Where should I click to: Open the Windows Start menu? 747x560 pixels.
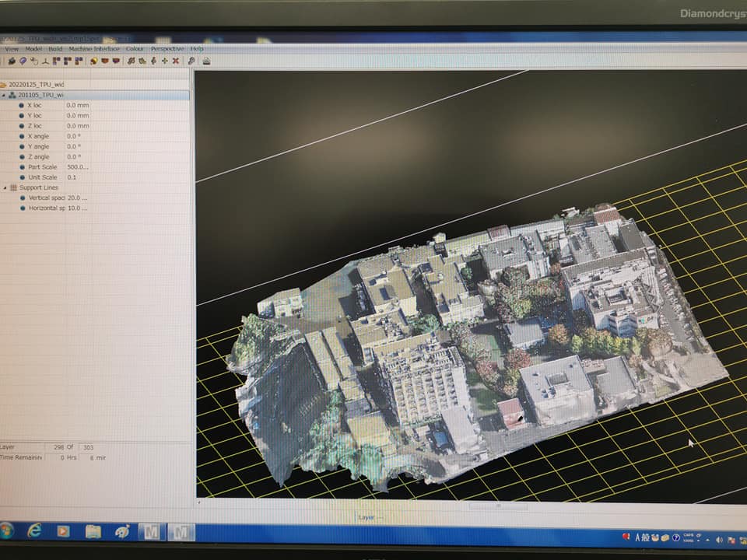point(6,530)
